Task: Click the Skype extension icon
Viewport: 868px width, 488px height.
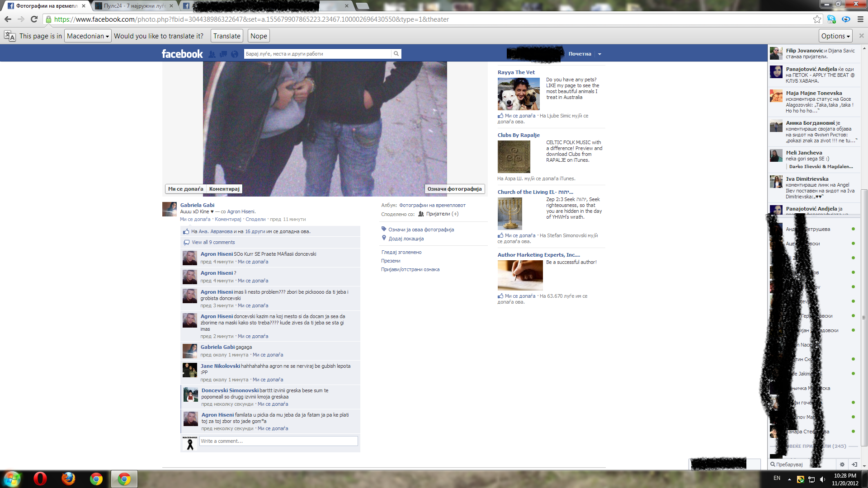Action: (831, 19)
